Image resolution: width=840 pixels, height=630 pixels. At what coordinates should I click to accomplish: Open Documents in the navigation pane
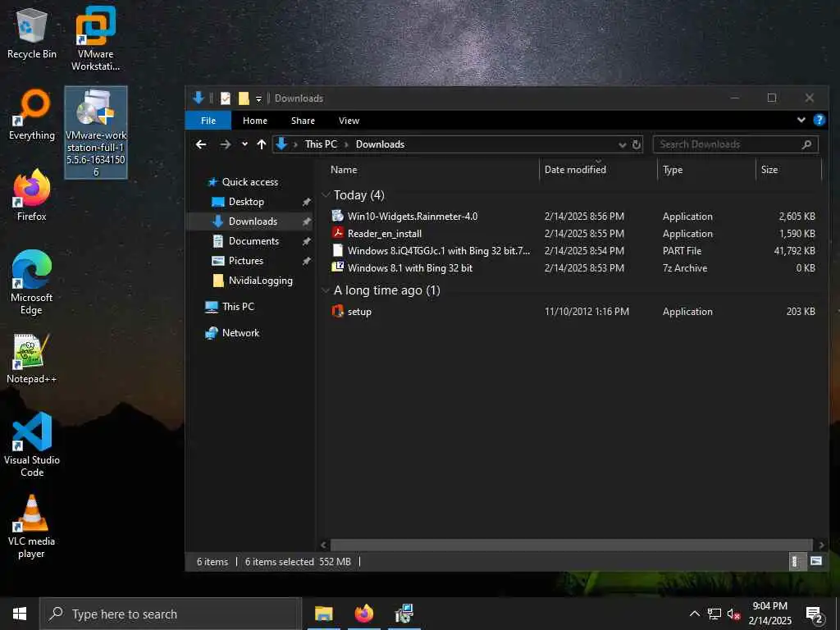click(x=253, y=241)
